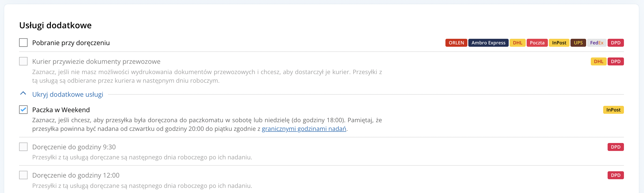The height and width of the screenshot is (193, 644).
Task: Click the ORLEN carrier badge
Action: click(x=456, y=43)
